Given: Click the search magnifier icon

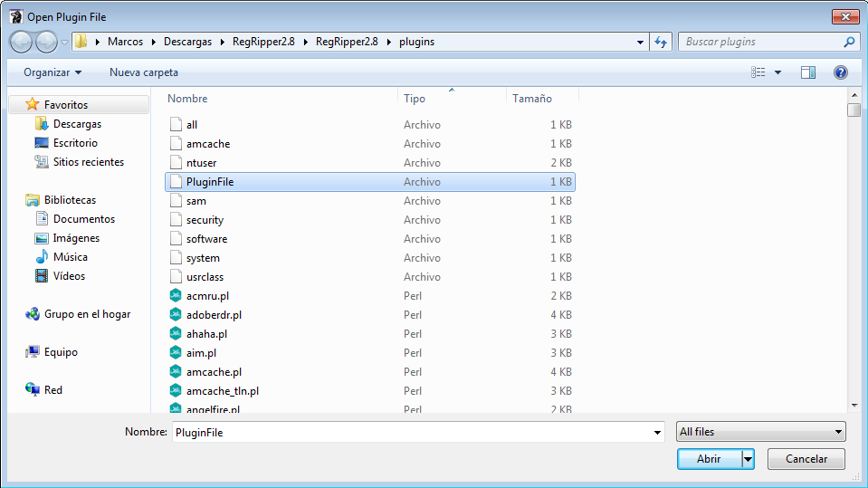Looking at the screenshot, I should point(849,42).
